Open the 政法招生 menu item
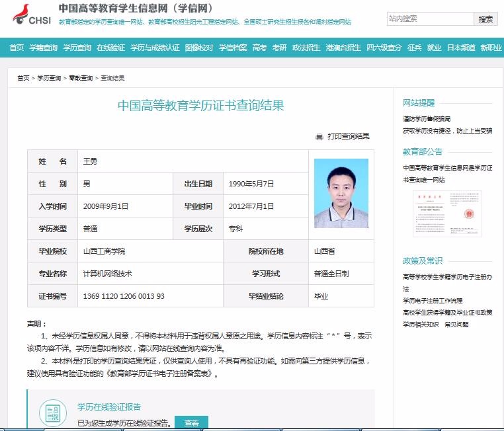 click(306, 48)
